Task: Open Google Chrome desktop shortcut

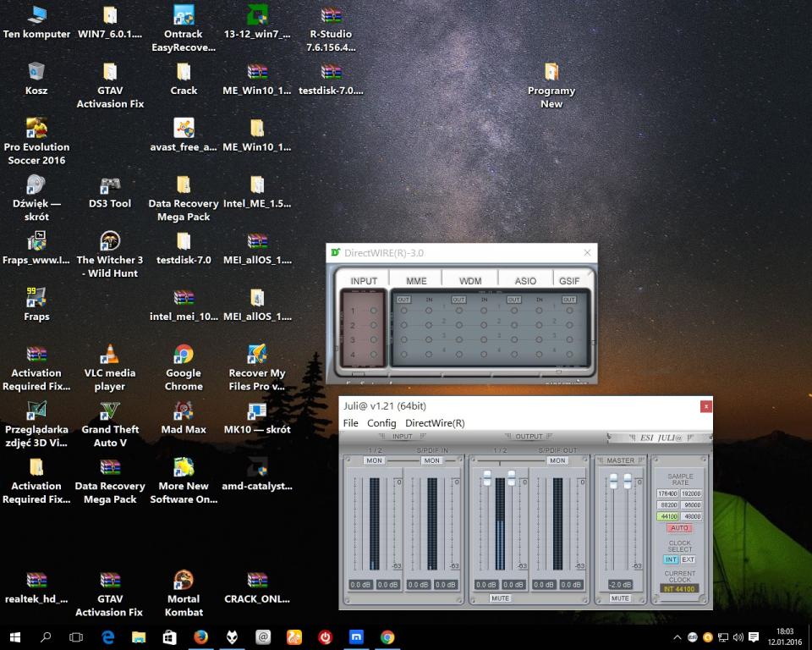Action: [x=184, y=368]
